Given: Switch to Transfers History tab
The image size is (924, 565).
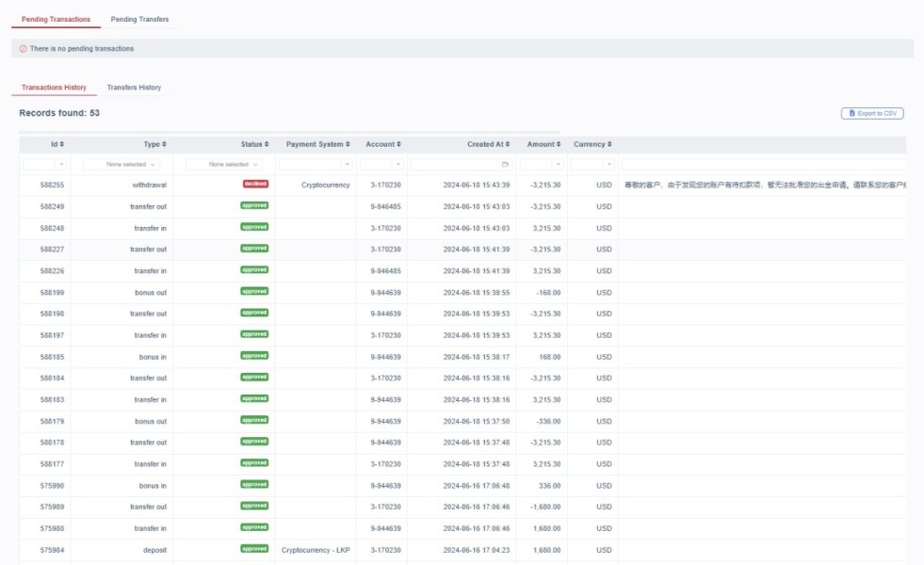Looking at the screenshot, I should pyautogui.click(x=134, y=88).
